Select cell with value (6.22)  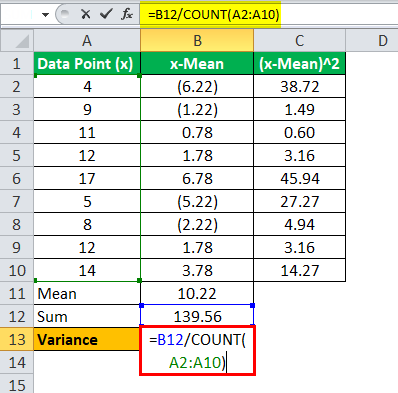(x=197, y=86)
